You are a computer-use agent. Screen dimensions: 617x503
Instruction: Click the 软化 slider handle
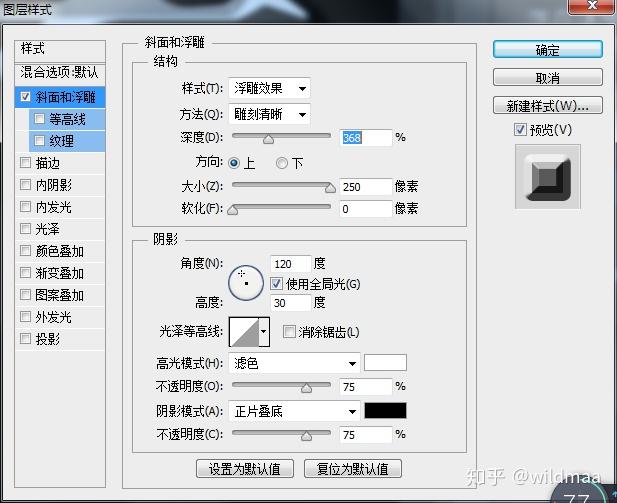click(233, 210)
